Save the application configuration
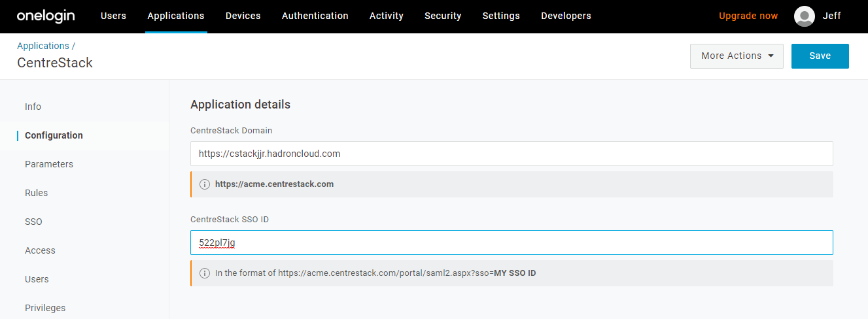Screen dimensions: 868x319 (820, 56)
